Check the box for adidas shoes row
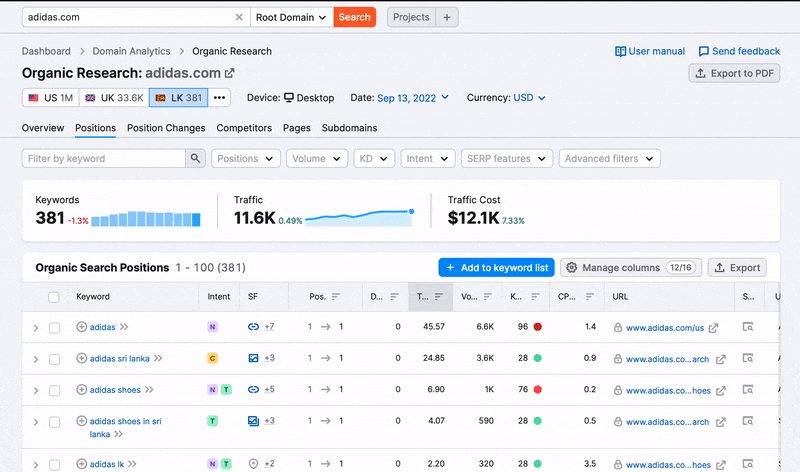This screenshot has width=800, height=472. pos(54,391)
